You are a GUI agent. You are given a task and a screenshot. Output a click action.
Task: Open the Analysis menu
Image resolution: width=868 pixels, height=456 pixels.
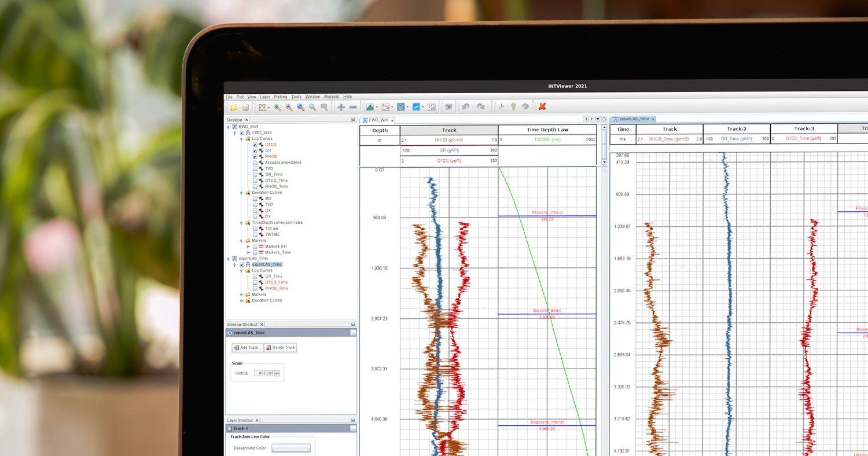(x=332, y=97)
